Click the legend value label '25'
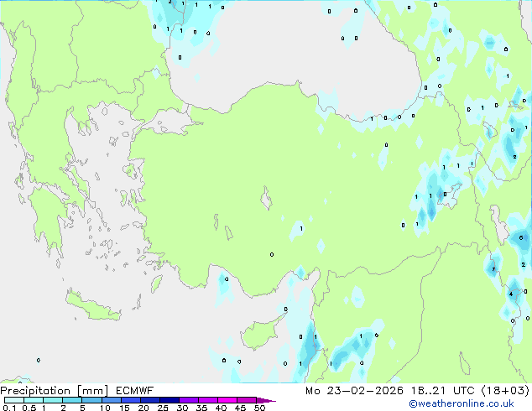The image size is (532, 411). [x=163, y=408]
